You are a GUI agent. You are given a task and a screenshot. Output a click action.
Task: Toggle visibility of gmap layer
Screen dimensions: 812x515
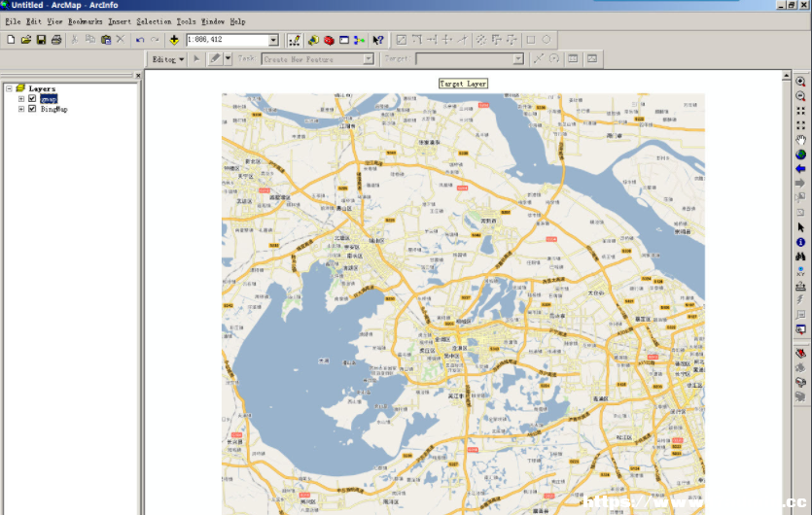point(32,98)
